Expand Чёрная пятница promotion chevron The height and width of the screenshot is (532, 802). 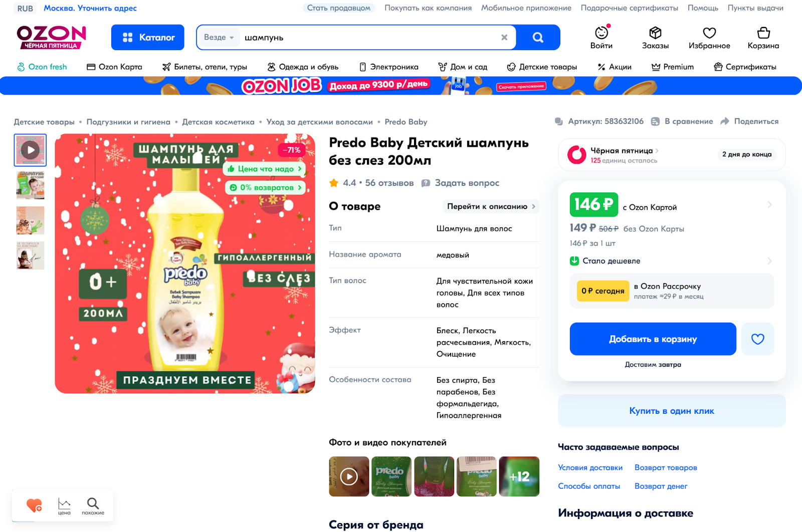click(657, 150)
